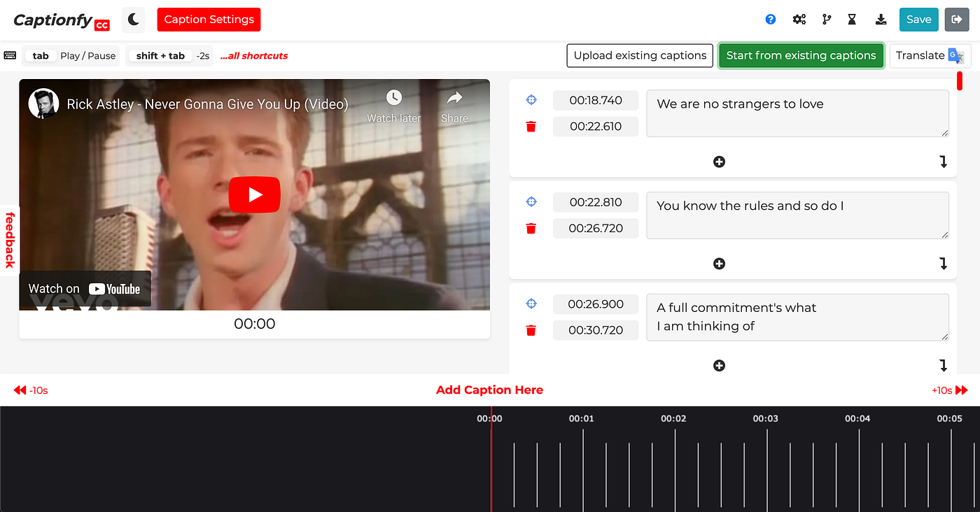This screenshot has width=980, height=512.
Task: Skip forward with the +10s button
Action: click(x=949, y=390)
